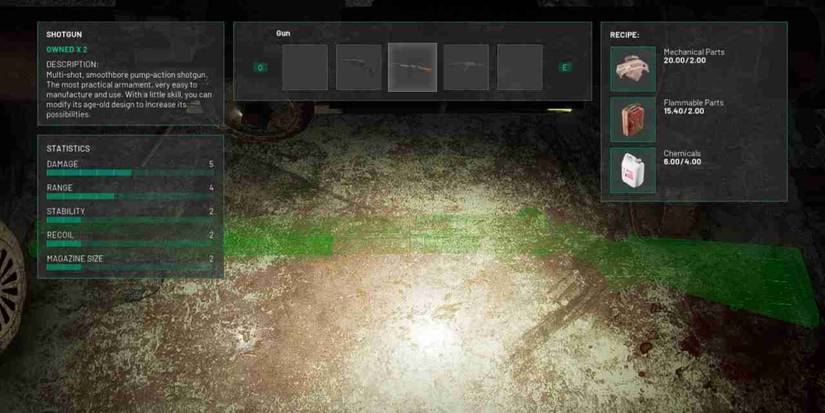The image size is (825, 413).
Task: Click the 'Mechanical Parts' label
Action: click(693, 52)
